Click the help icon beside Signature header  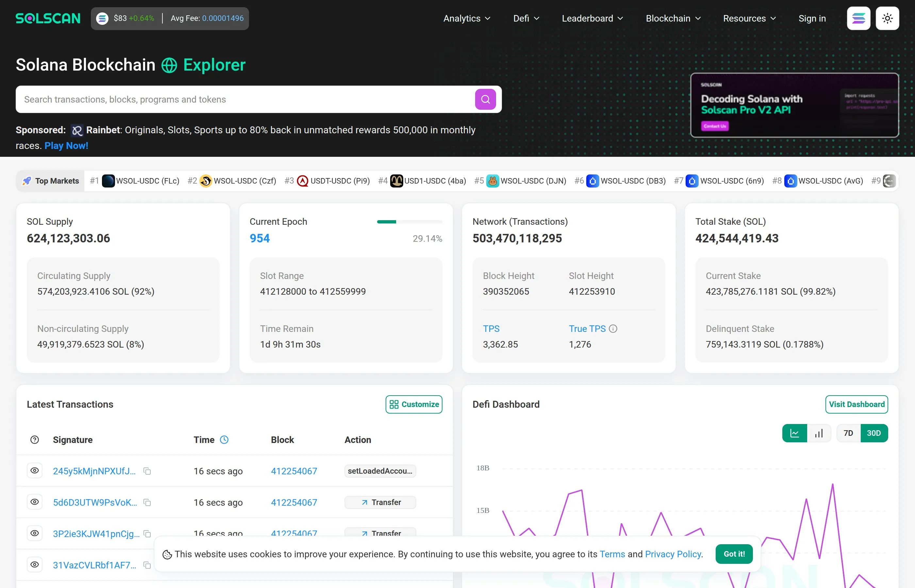tap(35, 440)
